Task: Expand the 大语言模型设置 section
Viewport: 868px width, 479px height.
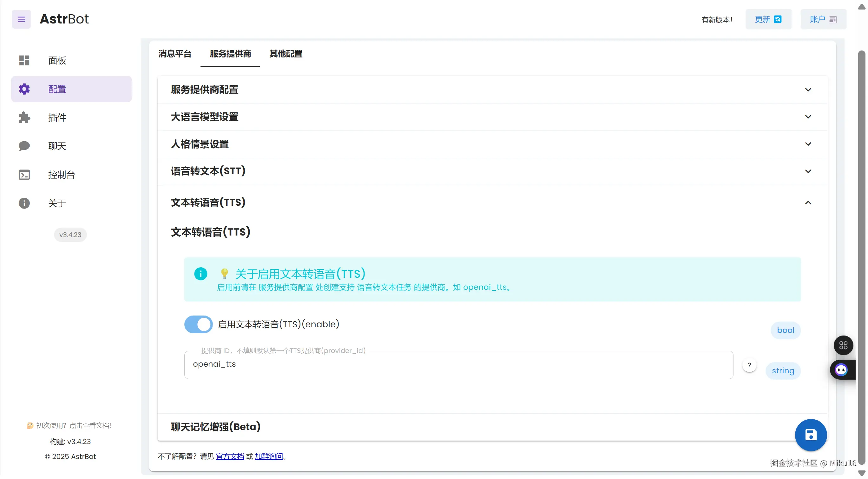Action: pyautogui.click(x=808, y=117)
